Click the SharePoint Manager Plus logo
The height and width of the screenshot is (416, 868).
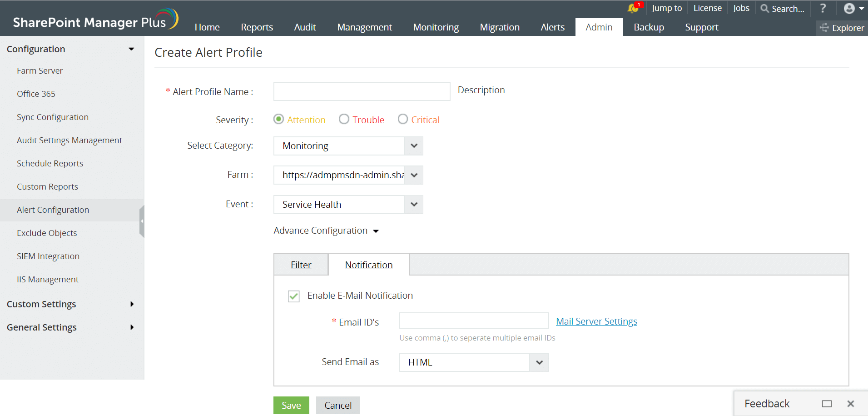[95, 20]
